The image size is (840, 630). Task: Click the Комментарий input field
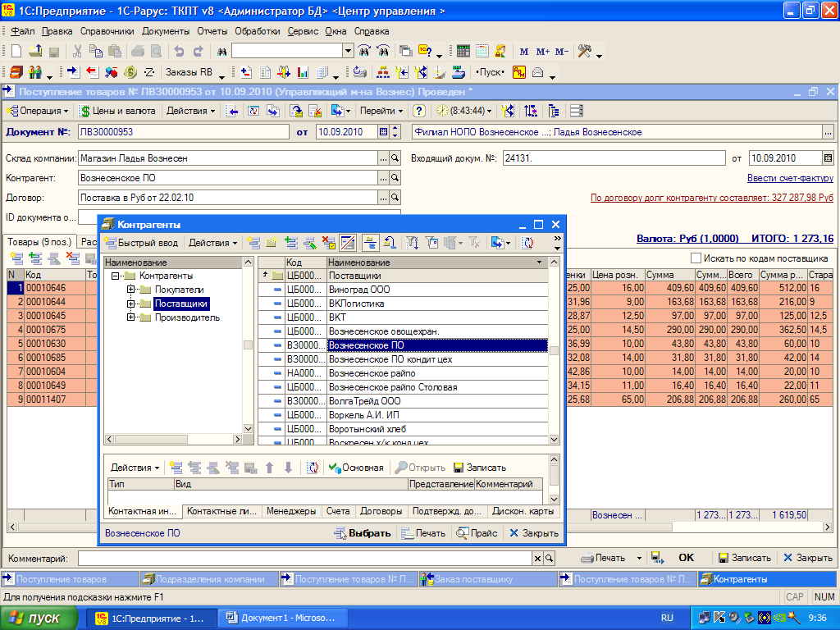[305, 558]
